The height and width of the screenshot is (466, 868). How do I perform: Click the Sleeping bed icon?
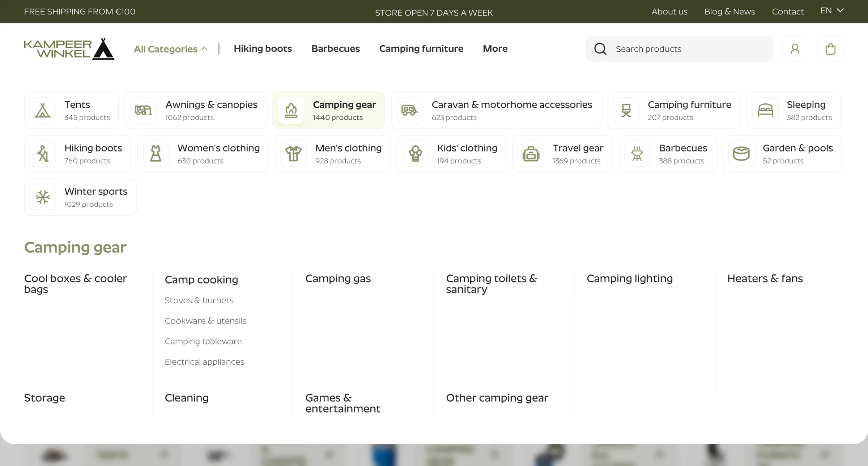[x=765, y=110]
